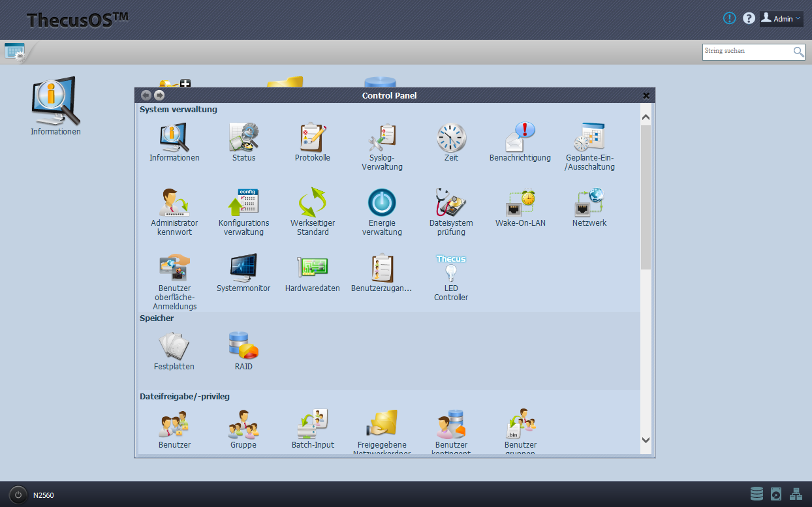The width and height of the screenshot is (812, 507).
Task: Click the Control Panel scrollbar down arrow
Action: coord(646,440)
